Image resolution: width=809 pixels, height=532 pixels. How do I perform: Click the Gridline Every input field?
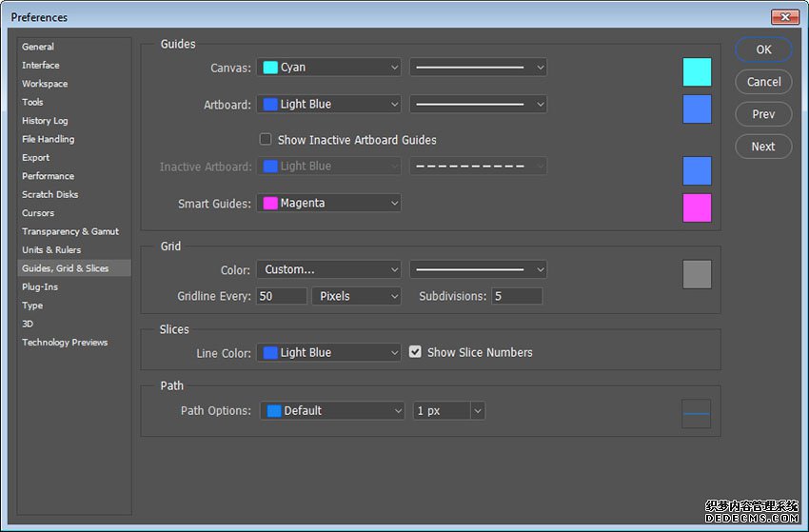pyautogui.click(x=282, y=296)
